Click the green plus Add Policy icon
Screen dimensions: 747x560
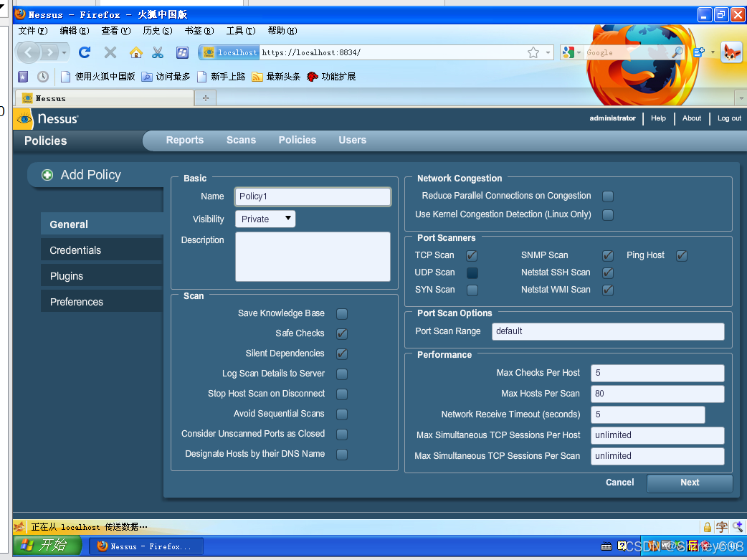click(47, 175)
